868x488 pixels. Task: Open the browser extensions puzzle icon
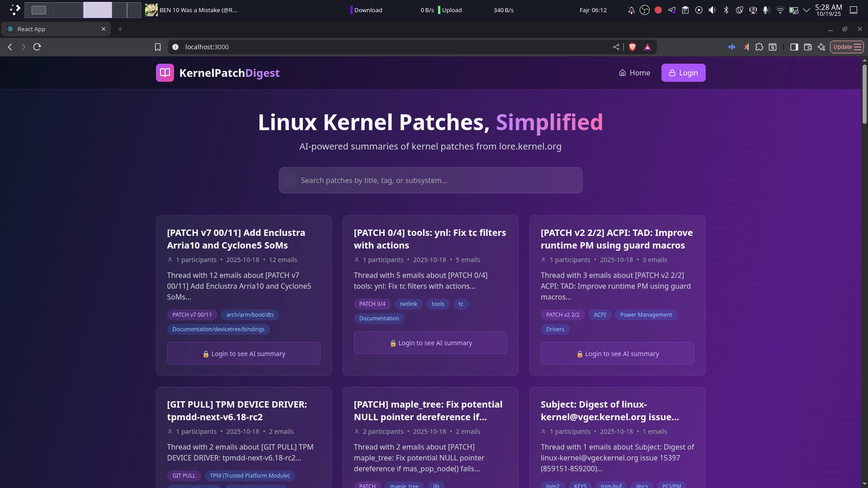759,47
